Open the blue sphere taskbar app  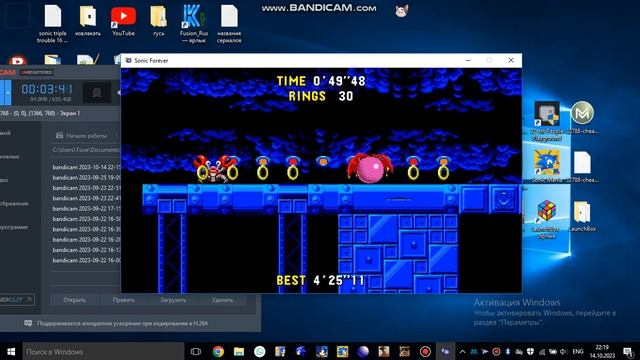[x=363, y=351]
